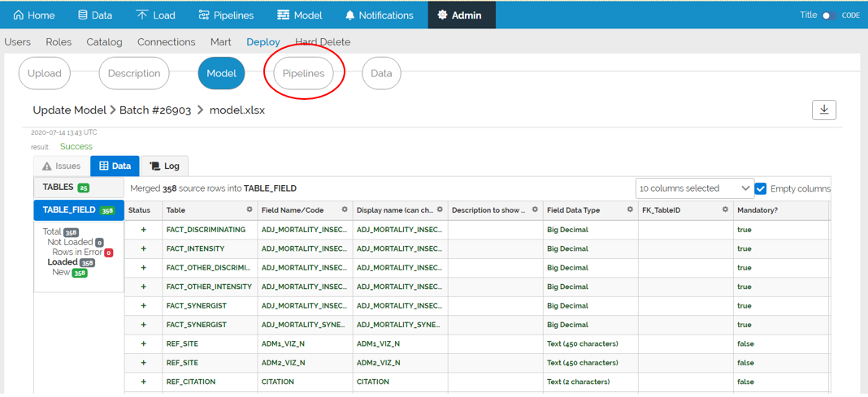
Task: Click FACT_OTHER_INTENSITY table cell
Action: pos(210,287)
